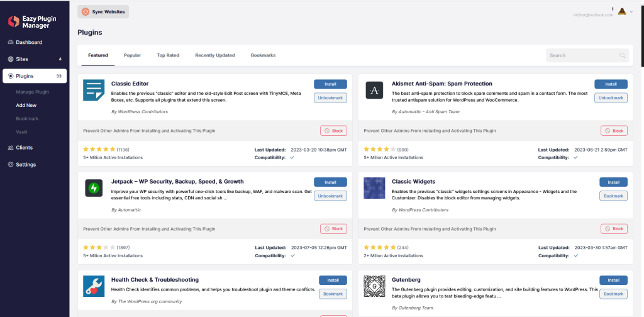Click the Jetpack plugin icon
The height and width of the screenshot is (317, 644).
(94, 188)
